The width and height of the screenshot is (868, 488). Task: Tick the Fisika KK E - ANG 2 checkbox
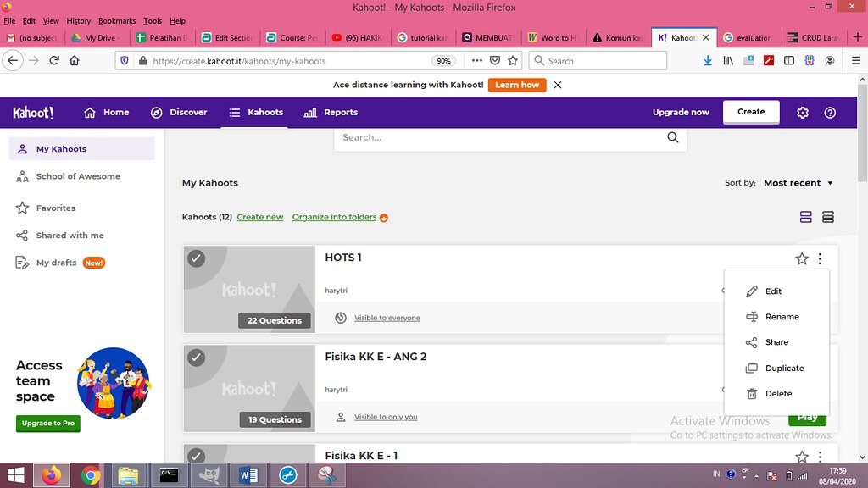(196, 358)
